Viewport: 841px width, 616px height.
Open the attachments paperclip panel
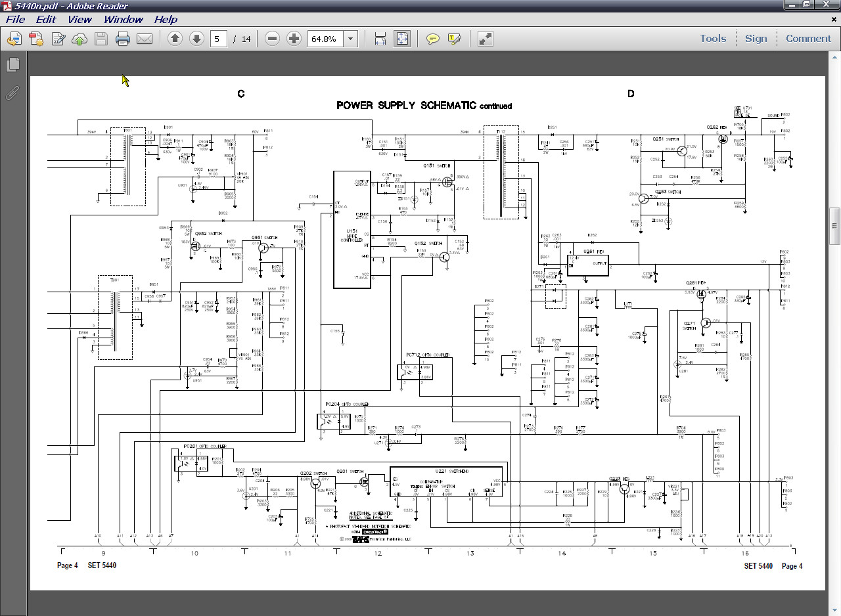click(x=12, y=93)
